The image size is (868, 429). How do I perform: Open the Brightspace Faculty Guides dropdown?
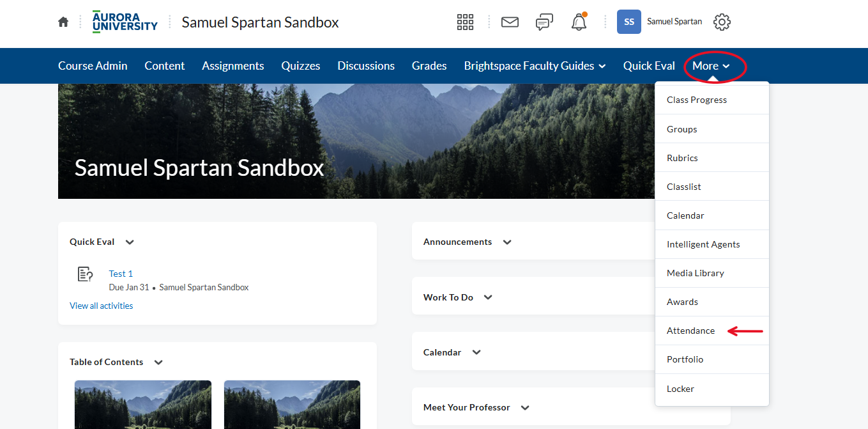535,66
